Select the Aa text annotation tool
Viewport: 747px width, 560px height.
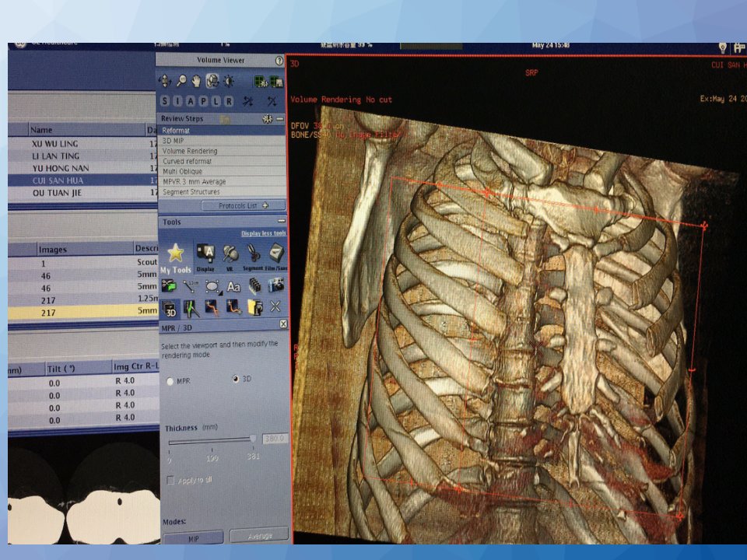pos(233,286)
